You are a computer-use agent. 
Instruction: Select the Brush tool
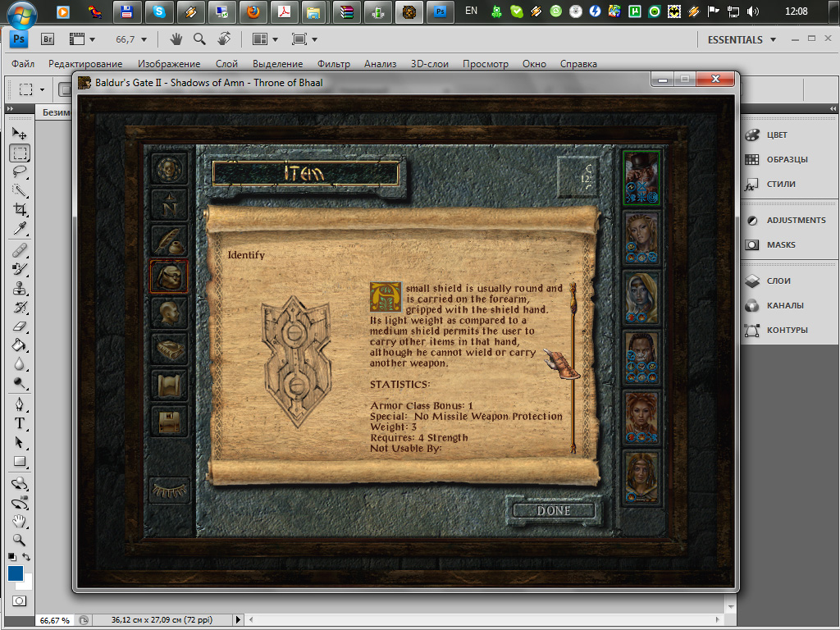(x=20, y=269)
